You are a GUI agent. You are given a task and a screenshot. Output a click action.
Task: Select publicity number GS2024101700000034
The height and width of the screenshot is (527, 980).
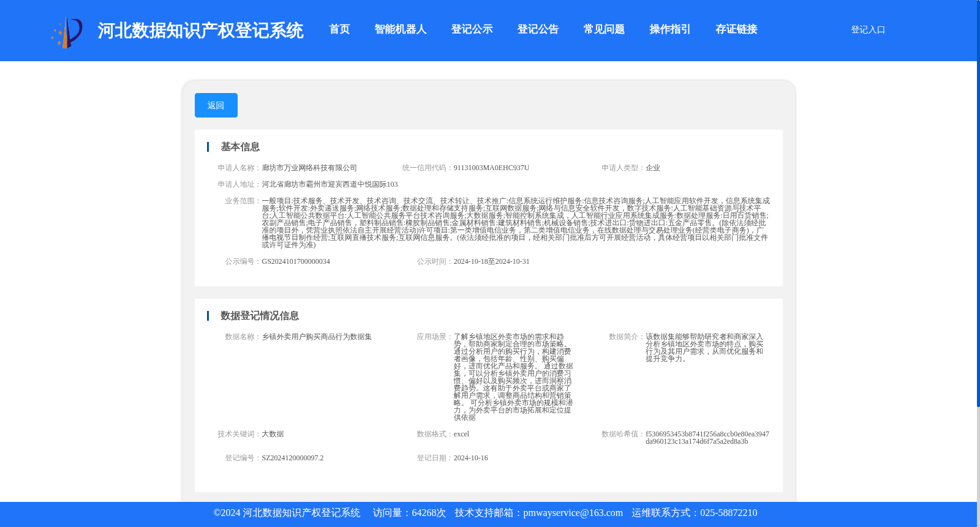point(296,261)
